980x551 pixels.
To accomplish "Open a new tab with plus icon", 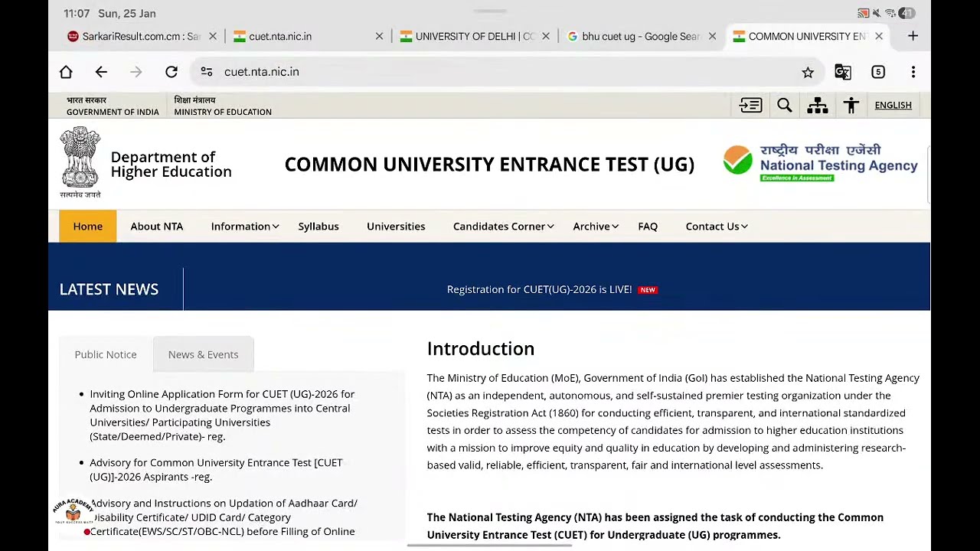I will point(913,36).
